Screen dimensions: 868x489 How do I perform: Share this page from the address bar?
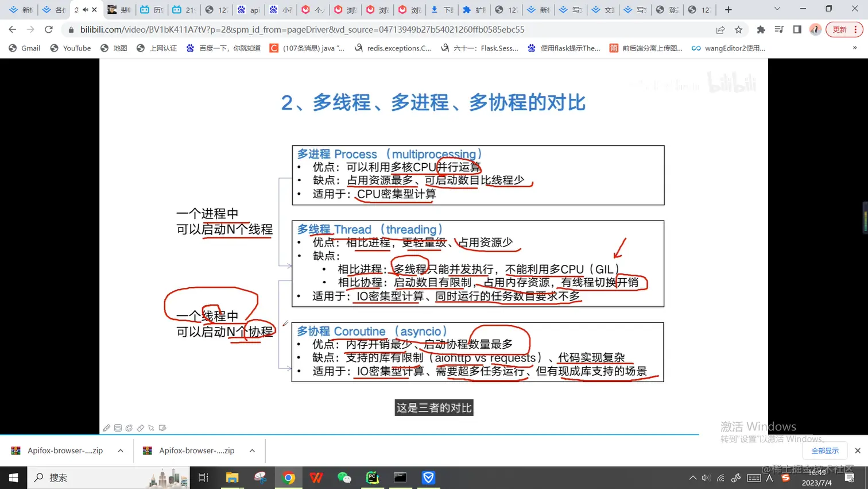tap(720, 30)
